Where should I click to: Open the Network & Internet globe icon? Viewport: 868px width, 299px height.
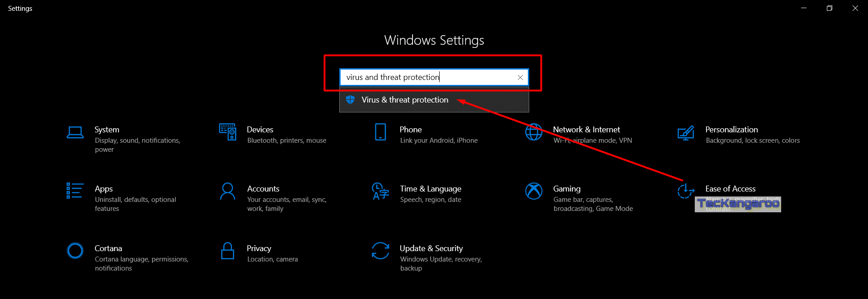[x=534, y=132]
